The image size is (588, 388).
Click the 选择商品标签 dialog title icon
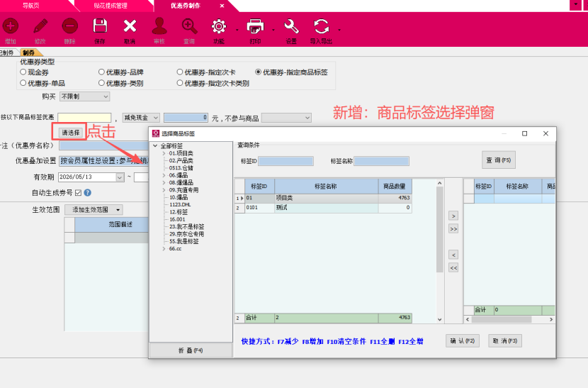156,133
